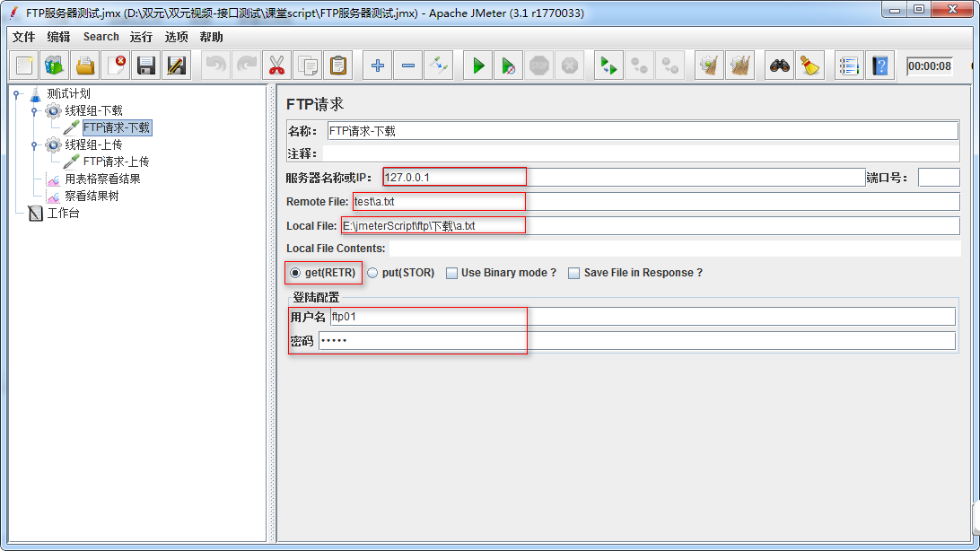Open the Search menu

pyautogui.click(x=101, y=37)
